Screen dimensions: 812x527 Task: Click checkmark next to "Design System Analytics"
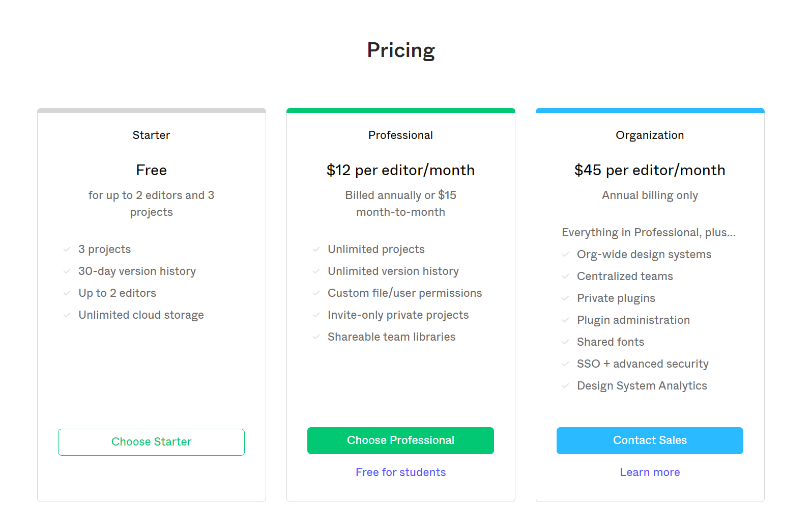coord(565,386)
